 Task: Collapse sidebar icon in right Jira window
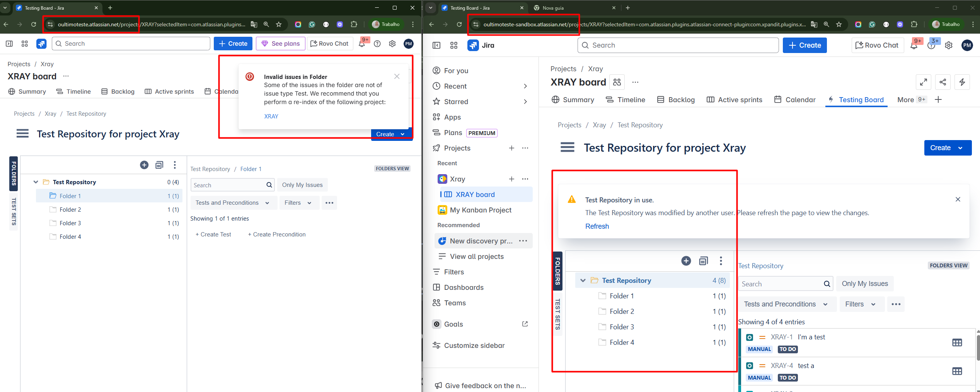(x=436, y=45)
